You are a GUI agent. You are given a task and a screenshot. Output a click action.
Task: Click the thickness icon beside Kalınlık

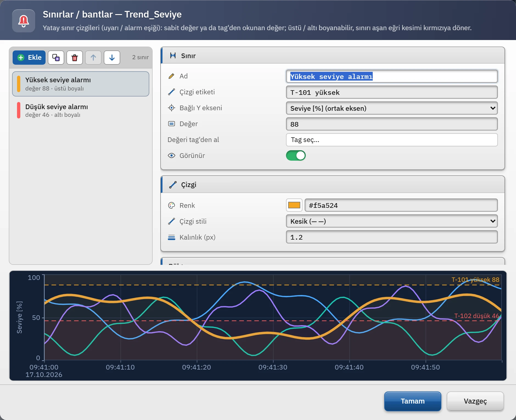[172, 237]
